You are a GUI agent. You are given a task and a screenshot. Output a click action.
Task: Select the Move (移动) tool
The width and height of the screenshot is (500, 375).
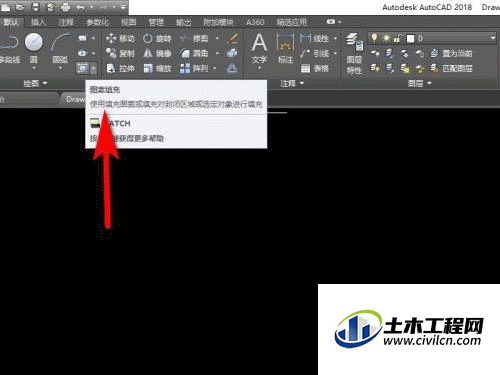tap(120, 38)
